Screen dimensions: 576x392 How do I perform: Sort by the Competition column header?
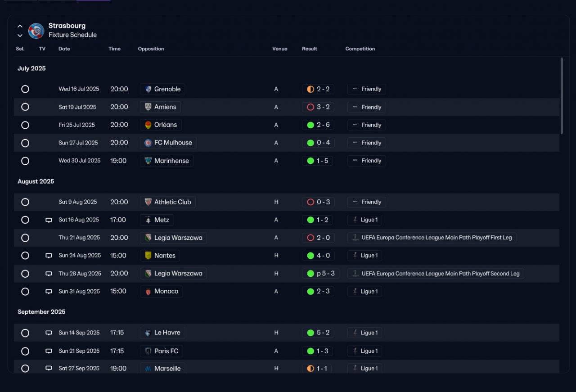[360, 49]
